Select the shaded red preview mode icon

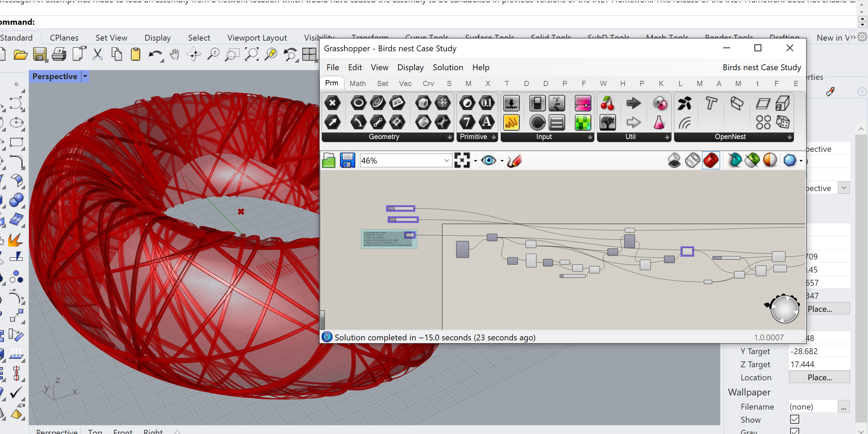click(x=711, y=161)
